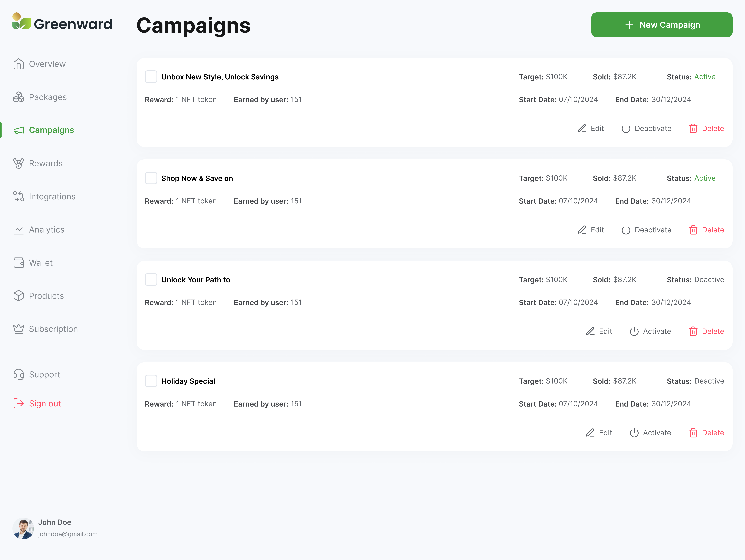Go to the Overview menu item
Image resolution: width=745 pixels, height=560 pixels.
pos(47,64)
